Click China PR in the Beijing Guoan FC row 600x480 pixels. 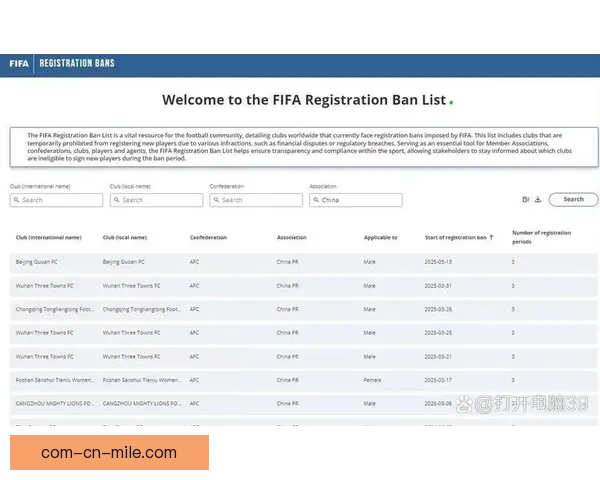click(287, 262)
